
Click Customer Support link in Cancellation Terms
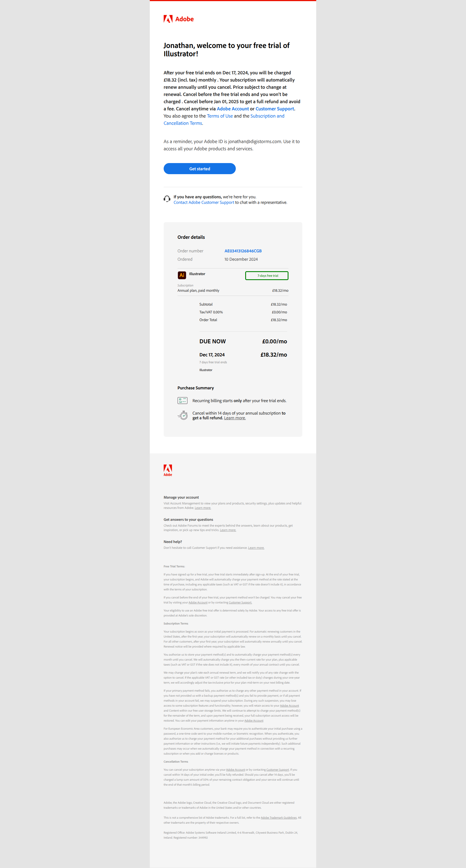point(278,770)
